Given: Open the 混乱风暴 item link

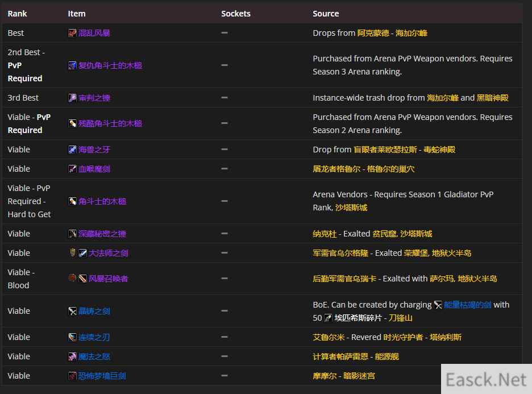Looking at the screenshot, I should [94, 33].
